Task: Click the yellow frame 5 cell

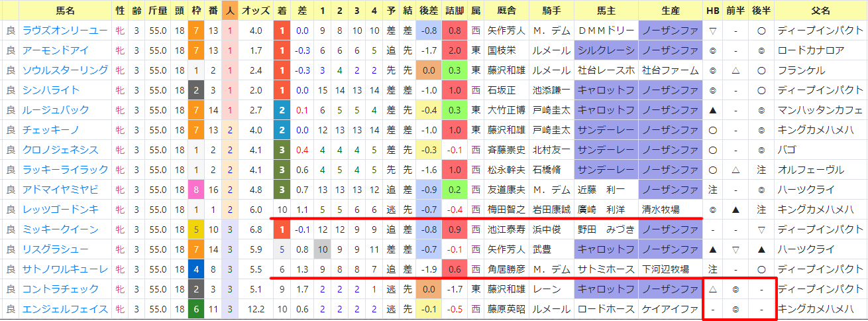Action: [196, 229]
